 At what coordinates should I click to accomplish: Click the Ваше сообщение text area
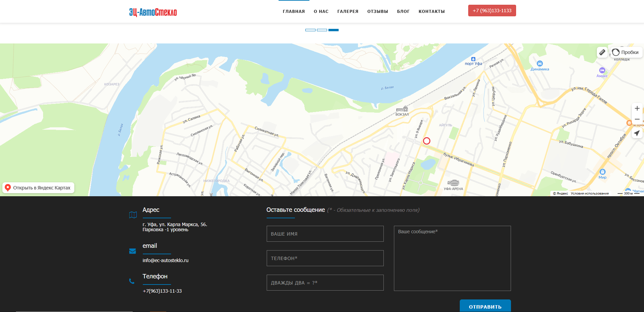(452, 258)
